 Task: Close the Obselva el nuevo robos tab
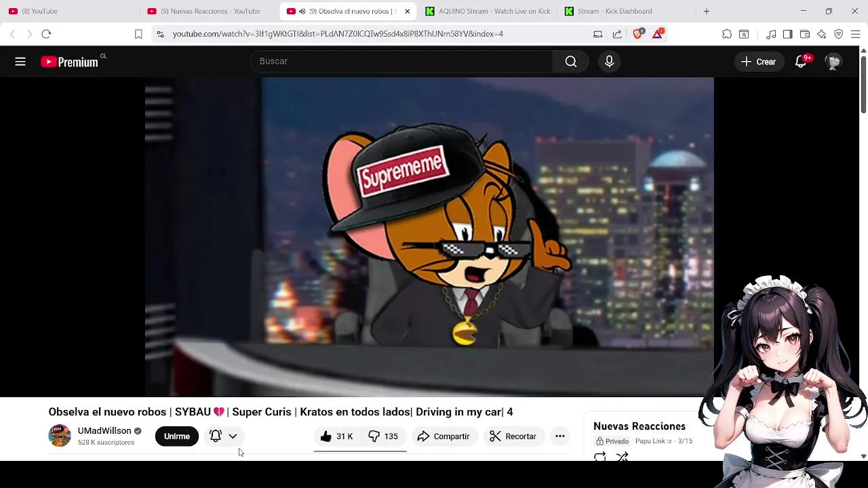point(407,11)
